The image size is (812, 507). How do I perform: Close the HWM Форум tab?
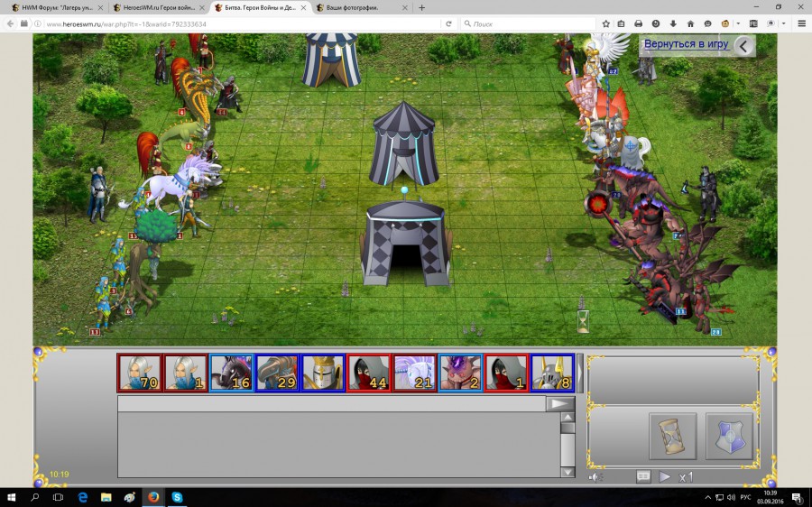click(100, 8)
